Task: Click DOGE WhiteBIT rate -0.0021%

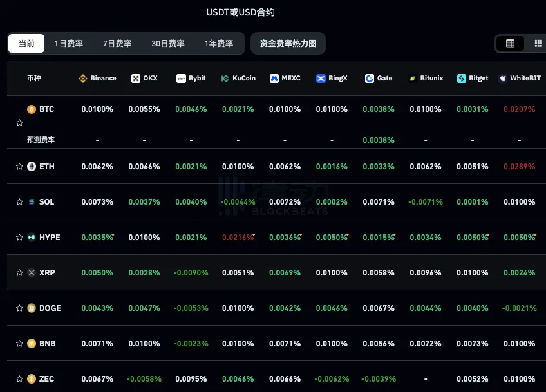Action: [x=519, y=308]
